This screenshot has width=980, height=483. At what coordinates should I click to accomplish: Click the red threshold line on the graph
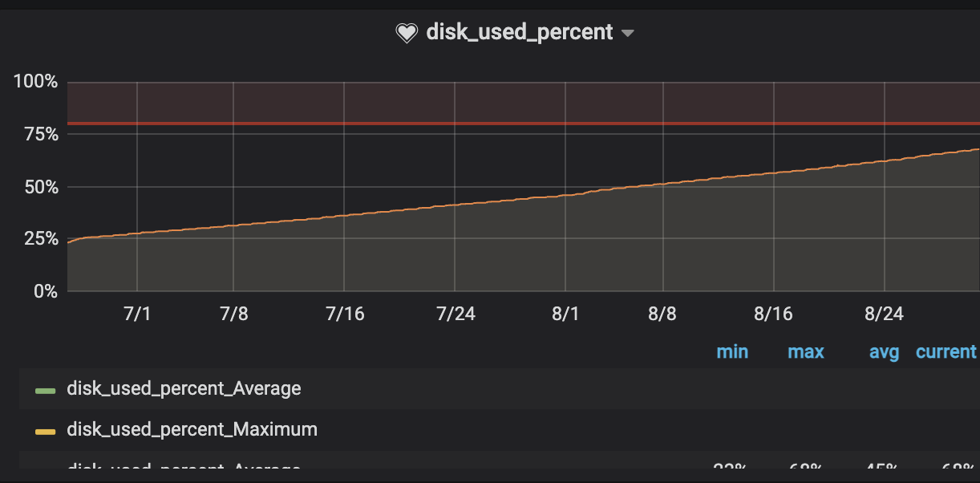tap(481, 123)
